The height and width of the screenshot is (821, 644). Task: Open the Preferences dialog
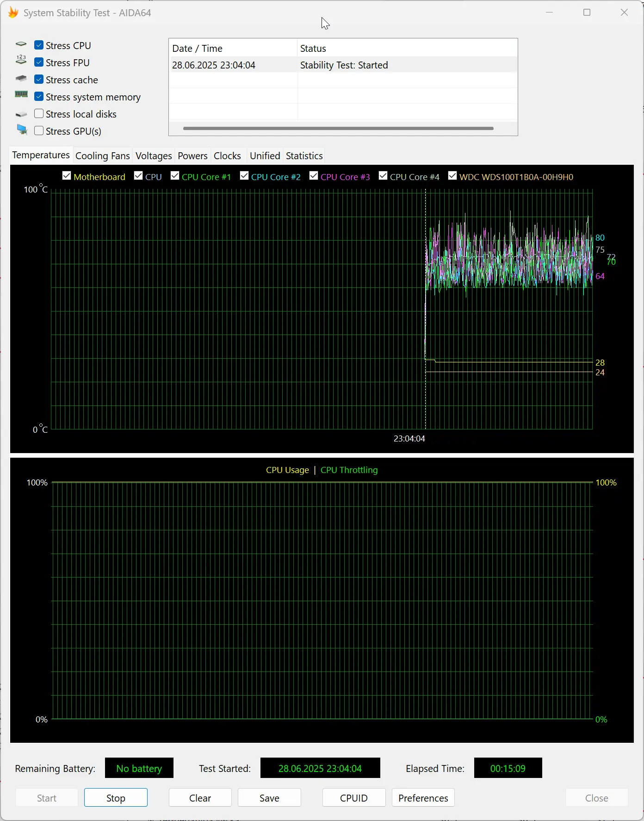[423, 798]
